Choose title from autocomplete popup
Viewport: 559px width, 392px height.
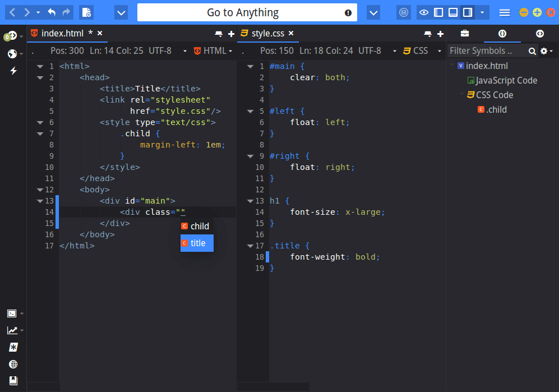coord(197,243)
